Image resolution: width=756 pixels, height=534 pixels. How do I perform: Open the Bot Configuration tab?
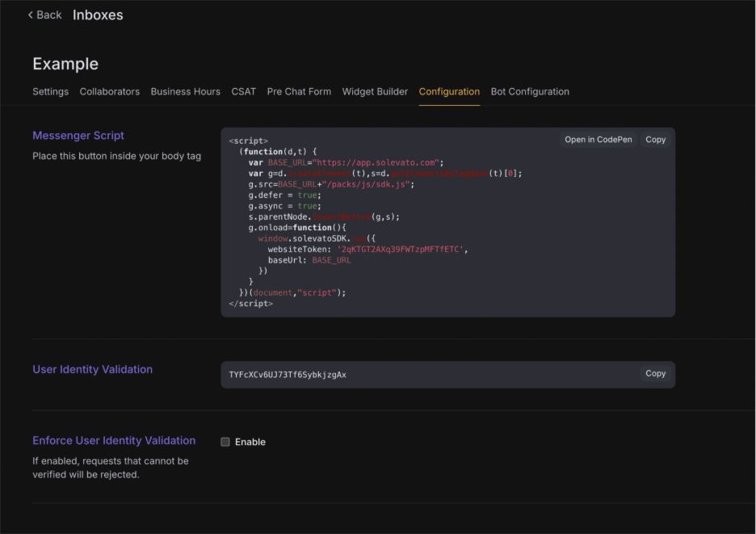530,91
